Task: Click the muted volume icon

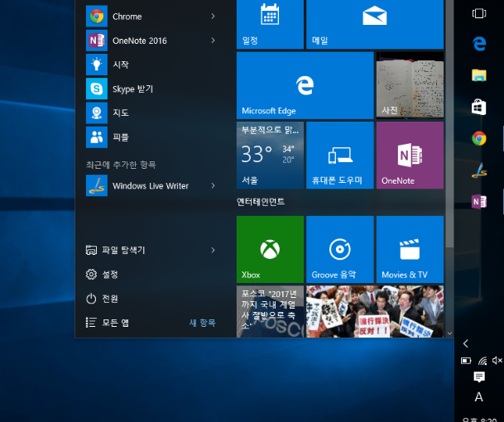Action: pyautogui.click(x=497, y=361)
